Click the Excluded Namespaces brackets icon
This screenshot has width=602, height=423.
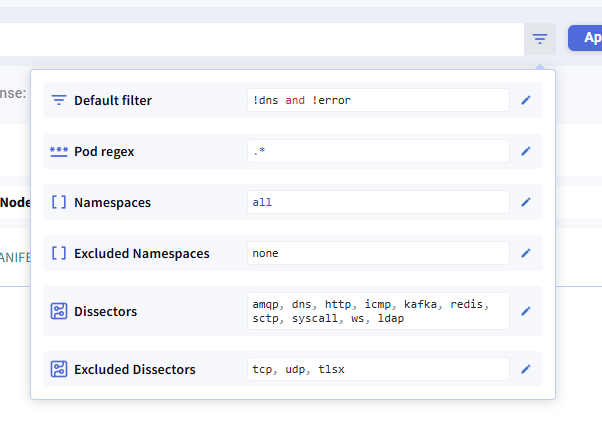(x=59, y=253)
